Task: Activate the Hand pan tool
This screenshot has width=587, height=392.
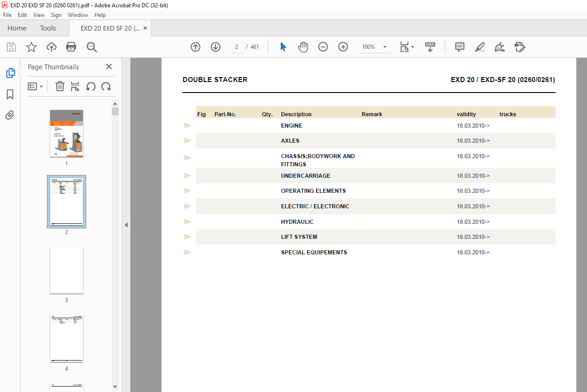Action: click(x=303, y=47)
